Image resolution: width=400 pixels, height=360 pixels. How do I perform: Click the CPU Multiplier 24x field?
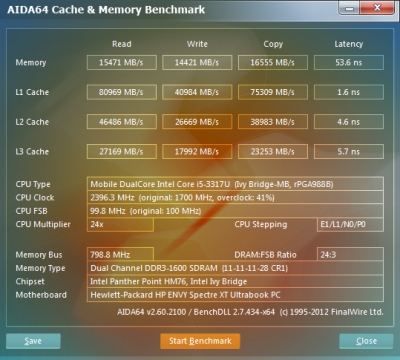[x=120, y=224]
